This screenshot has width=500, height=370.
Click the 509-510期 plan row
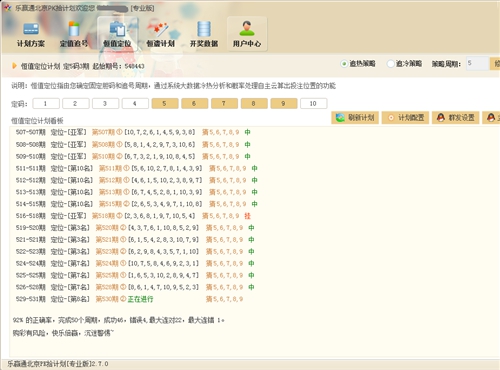click(133, 156)
